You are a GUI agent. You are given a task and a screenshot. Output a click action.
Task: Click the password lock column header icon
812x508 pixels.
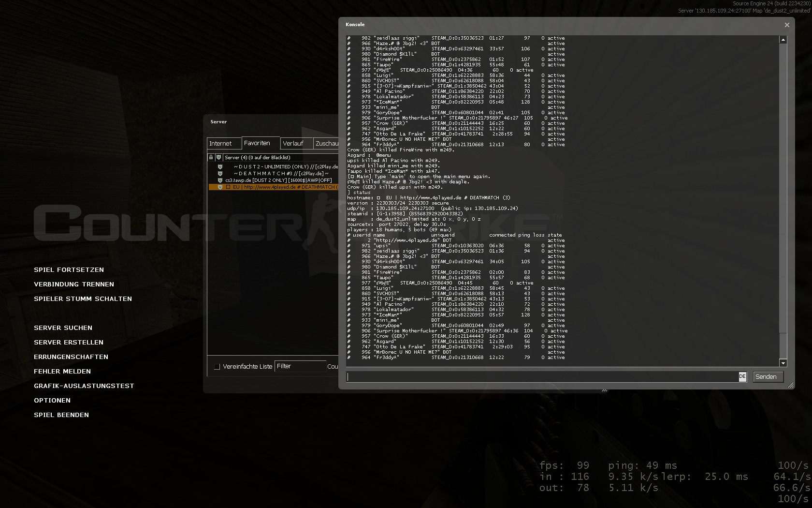[x=211, y=157]
